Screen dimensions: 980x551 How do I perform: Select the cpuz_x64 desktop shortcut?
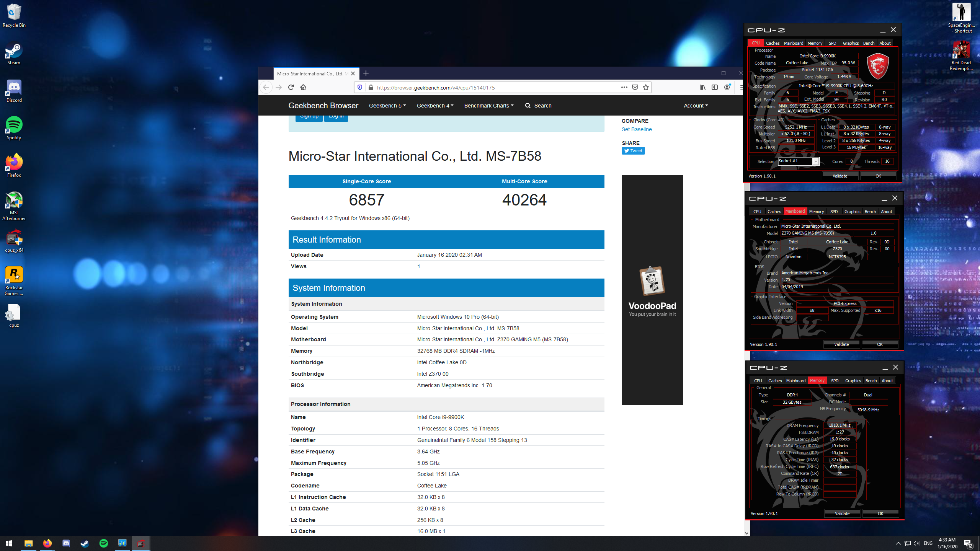(x=14, y=241)
